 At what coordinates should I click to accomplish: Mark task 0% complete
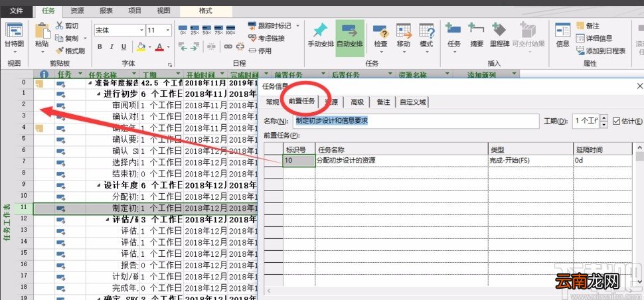point(183,30)
